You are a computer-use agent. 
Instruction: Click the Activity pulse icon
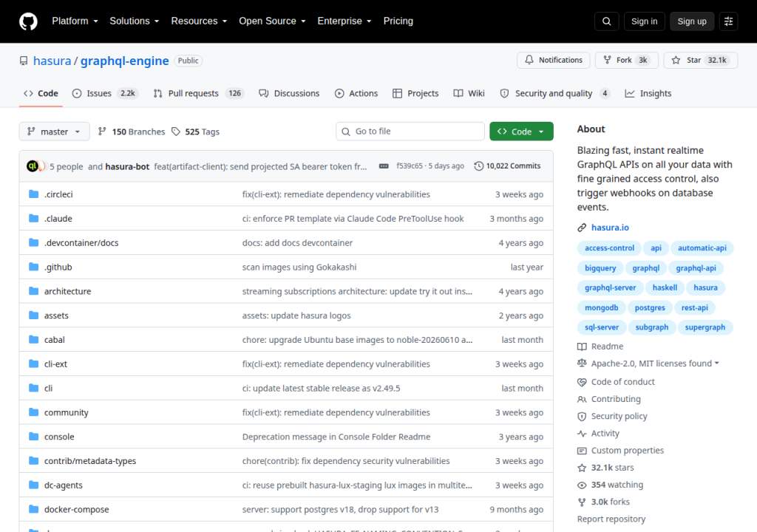(582, 434)
